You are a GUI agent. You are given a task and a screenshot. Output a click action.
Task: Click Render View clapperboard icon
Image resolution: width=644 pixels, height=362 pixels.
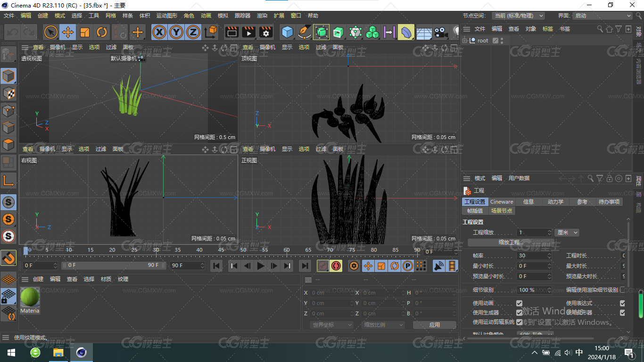231,32
